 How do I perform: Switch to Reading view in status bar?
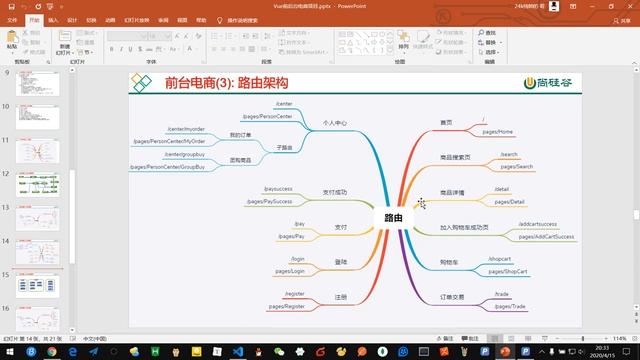[x=528, y=339]
